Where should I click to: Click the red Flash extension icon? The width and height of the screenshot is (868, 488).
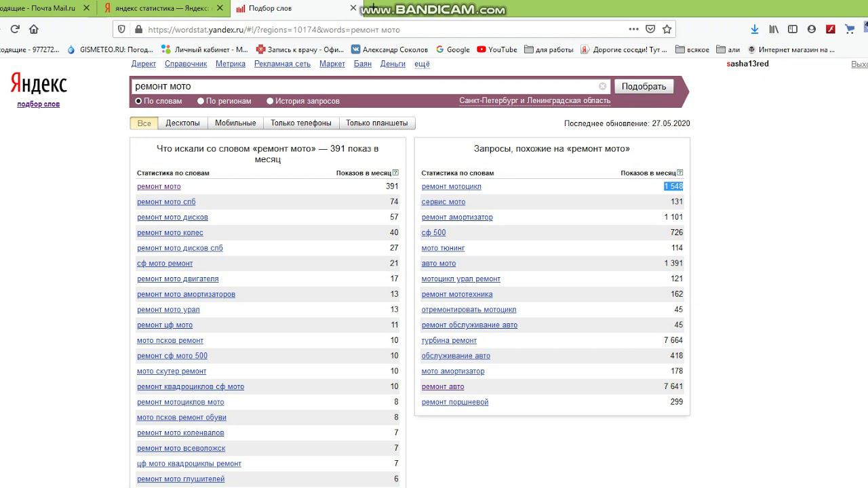831,29
